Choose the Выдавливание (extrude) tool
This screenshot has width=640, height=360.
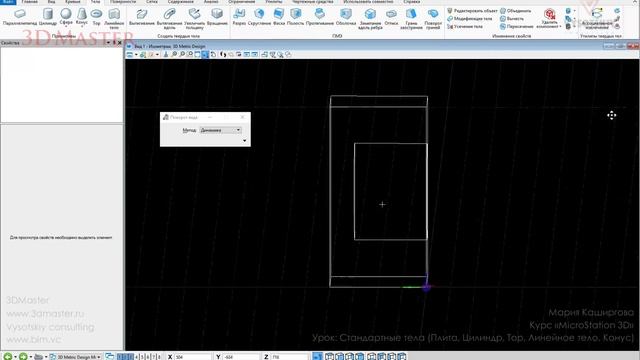(142, 17)
